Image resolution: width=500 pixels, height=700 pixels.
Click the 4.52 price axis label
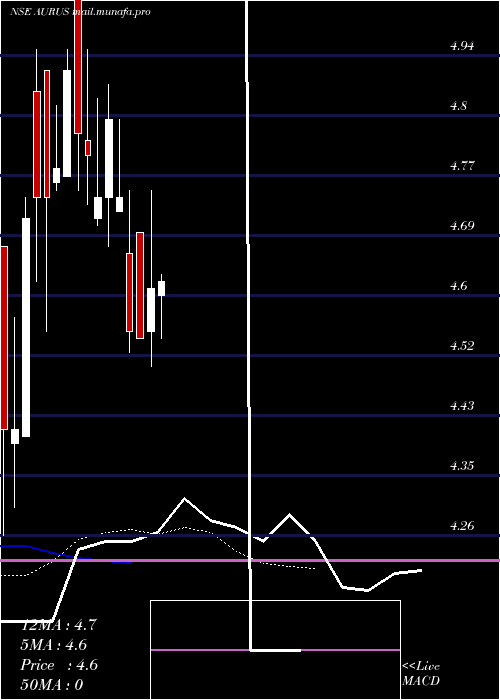[x=462, y=346]
